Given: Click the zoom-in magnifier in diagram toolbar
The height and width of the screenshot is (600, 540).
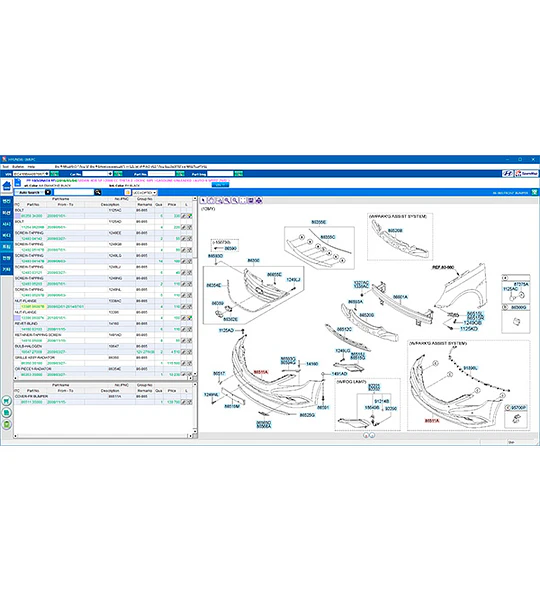Looking at the screenshot, I should (x=227, y=201).
